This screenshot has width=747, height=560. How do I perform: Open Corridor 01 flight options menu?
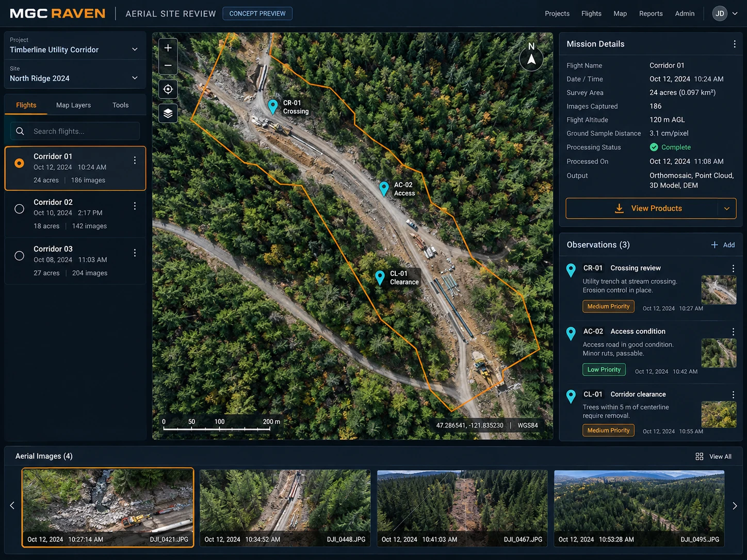click(x=135, y=160)
